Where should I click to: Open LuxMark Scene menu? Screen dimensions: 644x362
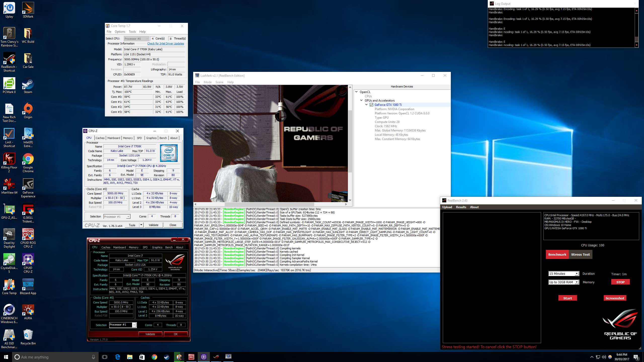[x=219, y=82]
